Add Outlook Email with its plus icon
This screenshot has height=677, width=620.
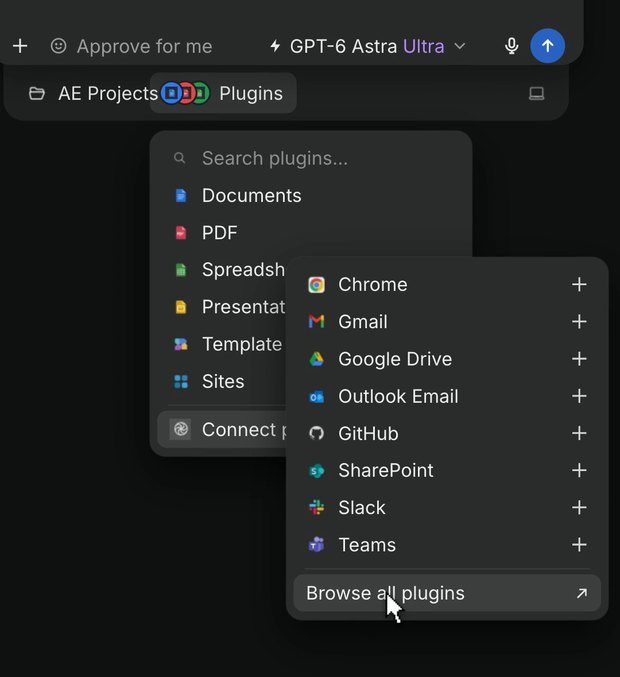[x=579, y=396]
